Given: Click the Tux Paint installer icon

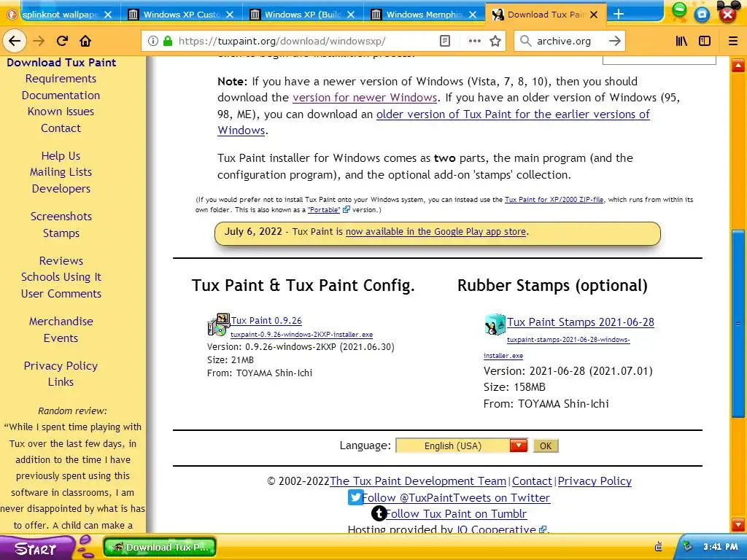Looking at the screenshot, I should point(218,324).
